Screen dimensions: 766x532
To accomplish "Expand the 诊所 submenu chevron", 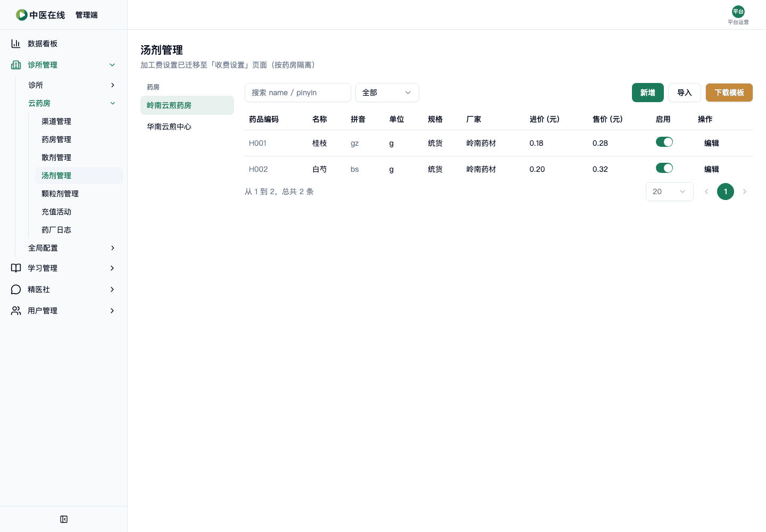I will point(112,85).
